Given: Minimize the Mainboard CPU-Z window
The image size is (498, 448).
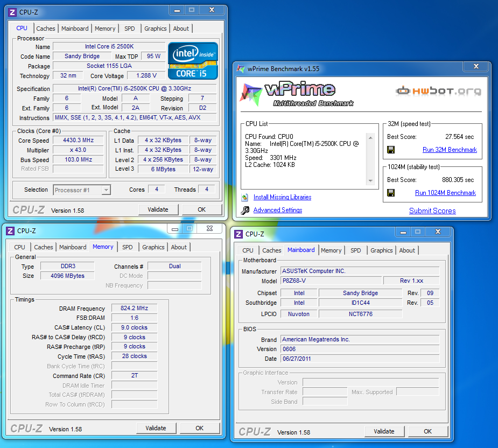Looking at the screenshot, I should (403, 232).
